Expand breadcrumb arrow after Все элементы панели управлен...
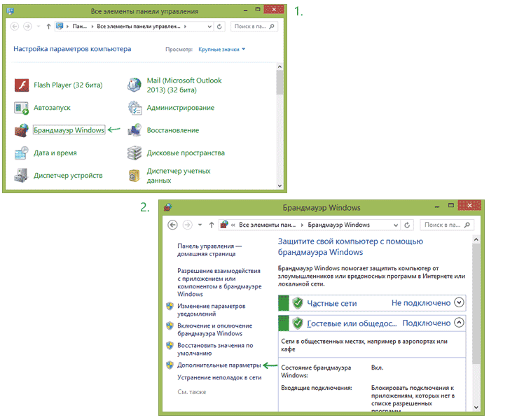The height and width of the screenshot is (420, 510). coord(185,27)
